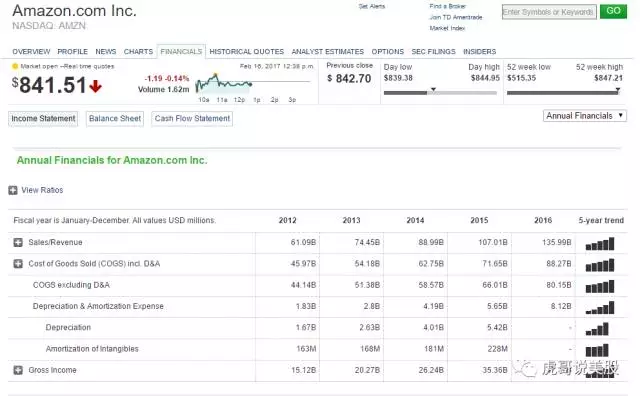
Task: Click Sales/Revenue 2012 value 61.09B
Action: (303, 242)
